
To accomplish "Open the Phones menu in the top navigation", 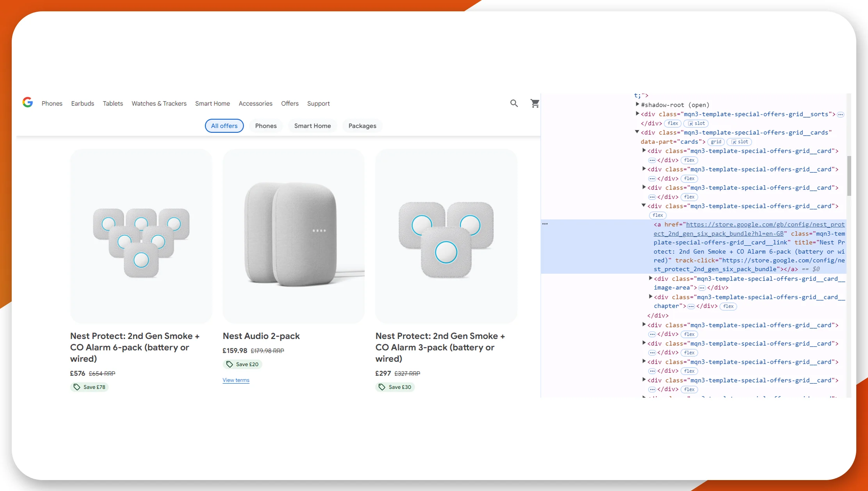I will (52, 104).
